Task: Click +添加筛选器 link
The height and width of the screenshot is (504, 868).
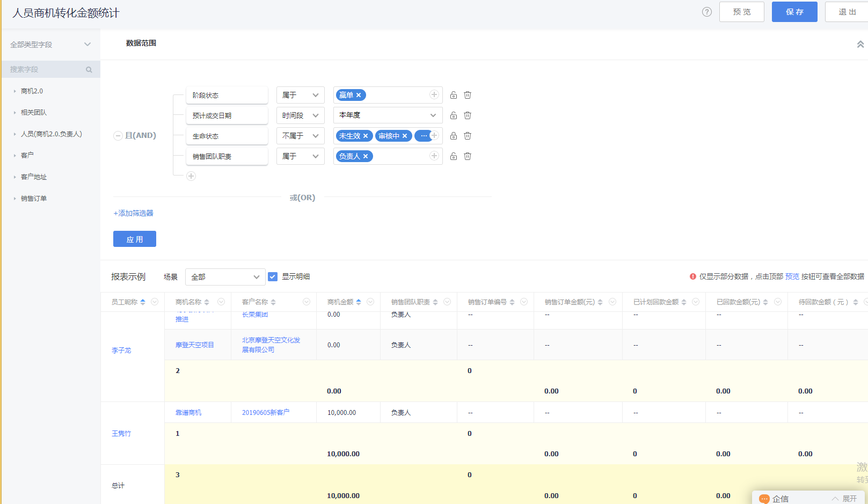Action: (x=133, y=213)
